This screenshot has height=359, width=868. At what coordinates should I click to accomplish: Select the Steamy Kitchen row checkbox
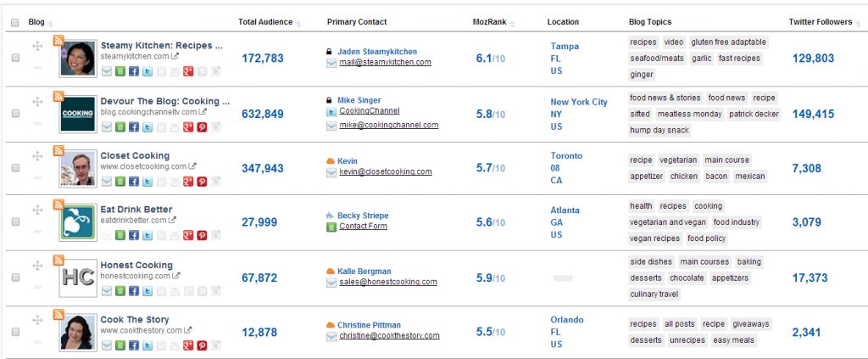(15, 58)
